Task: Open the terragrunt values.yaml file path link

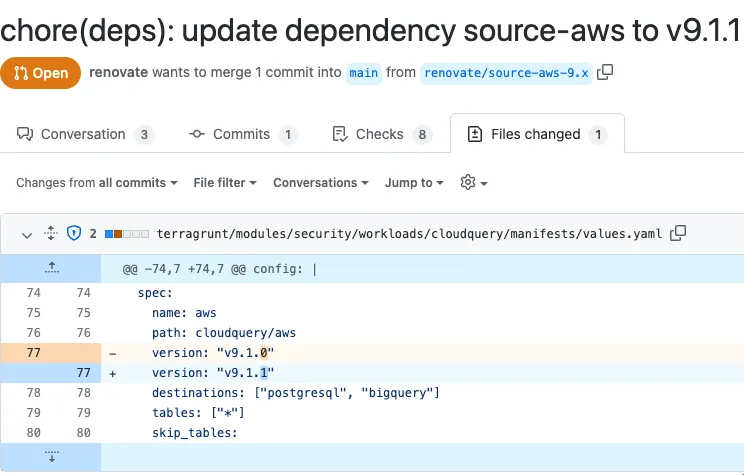Action: click(x=409, y=233)
